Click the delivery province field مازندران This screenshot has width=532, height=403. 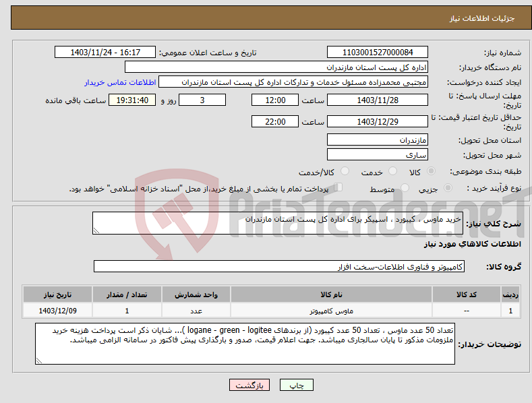coord(378,139)
